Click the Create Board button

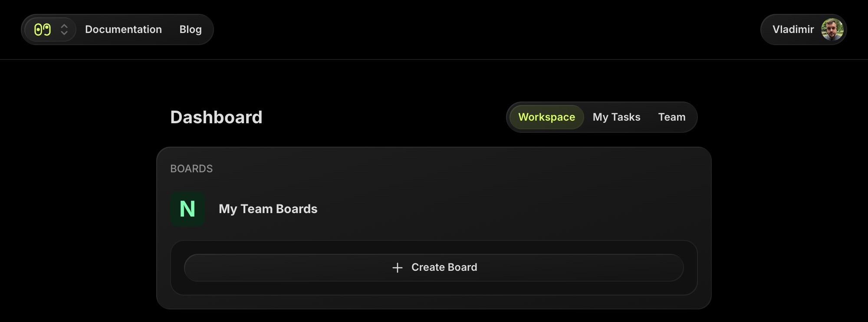[434, 268]
